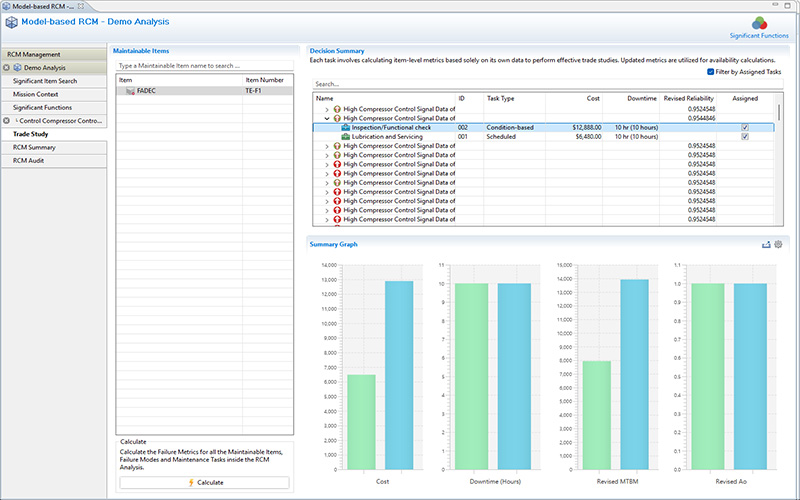Click the Summary Graph heading

point(334,244)
